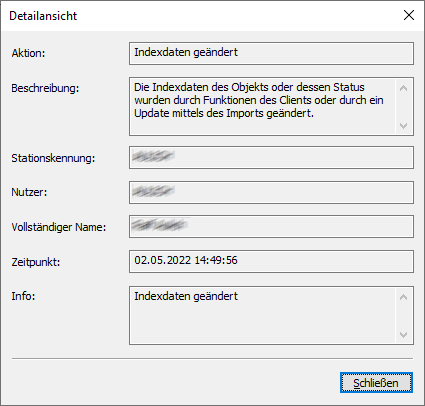
Task: Click the Aktion: label
Action: pyautogui.click(x=28, y=53)
